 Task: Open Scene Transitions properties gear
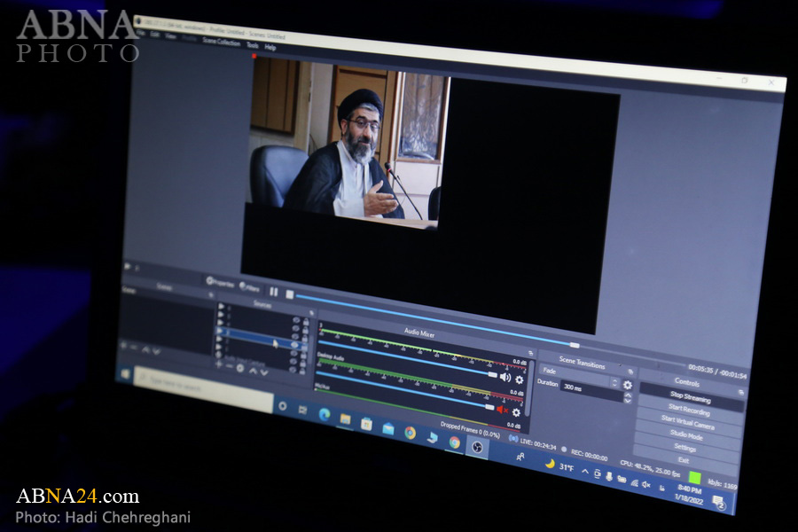click(628, 386)
